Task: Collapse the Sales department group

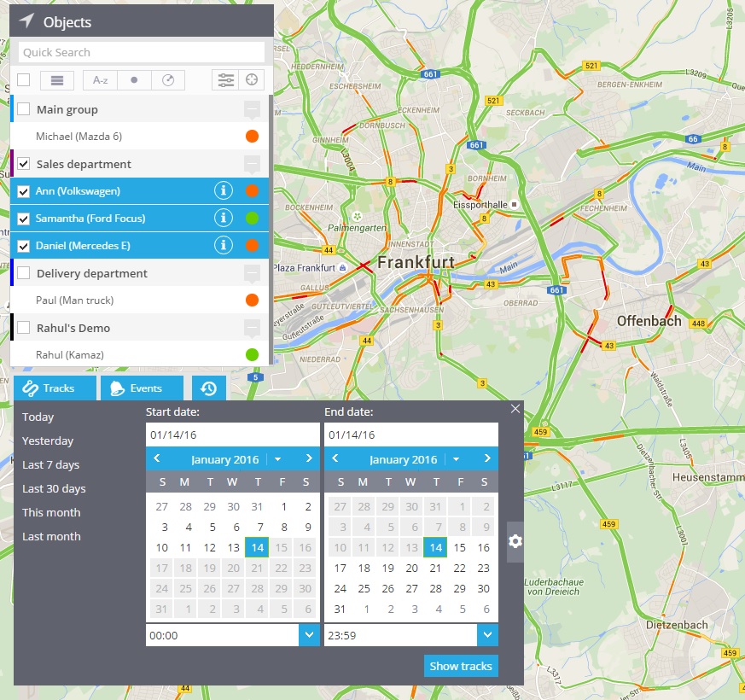Action: pyautogui.click(x=252, y=164)
